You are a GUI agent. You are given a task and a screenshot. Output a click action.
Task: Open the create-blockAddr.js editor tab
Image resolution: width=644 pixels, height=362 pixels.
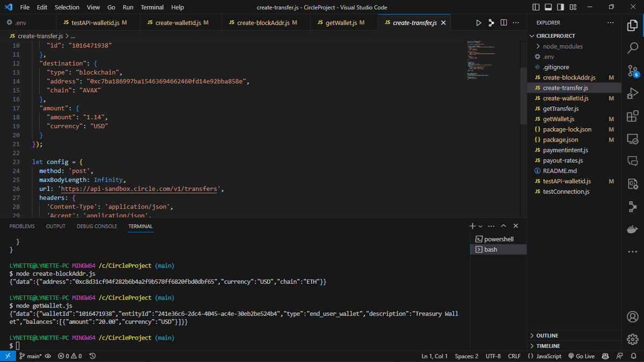tap(266, 23)
